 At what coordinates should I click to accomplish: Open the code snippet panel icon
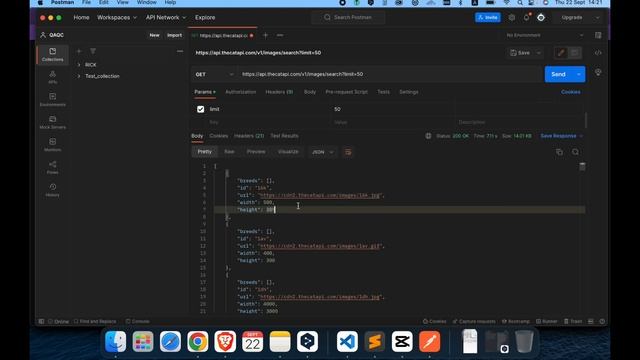pos(598,53)
